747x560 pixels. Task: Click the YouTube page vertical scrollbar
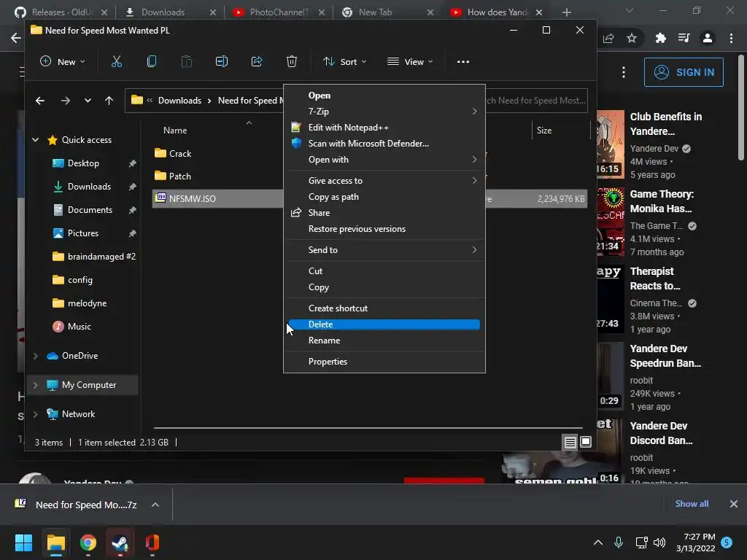(741, 108)
